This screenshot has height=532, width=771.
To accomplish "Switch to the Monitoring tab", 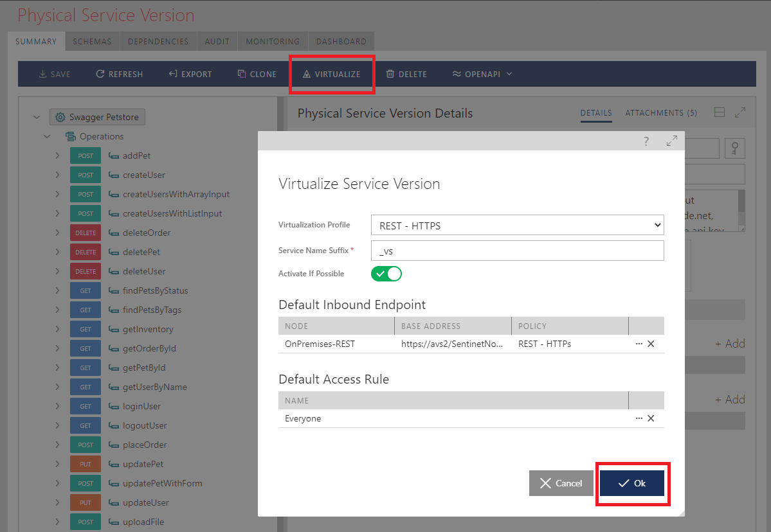I will tap(273, 41).
